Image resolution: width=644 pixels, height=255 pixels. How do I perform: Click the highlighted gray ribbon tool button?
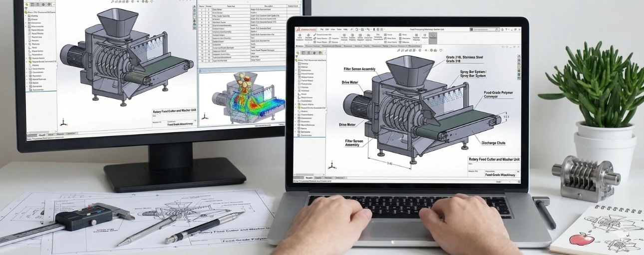pos(432,38)
